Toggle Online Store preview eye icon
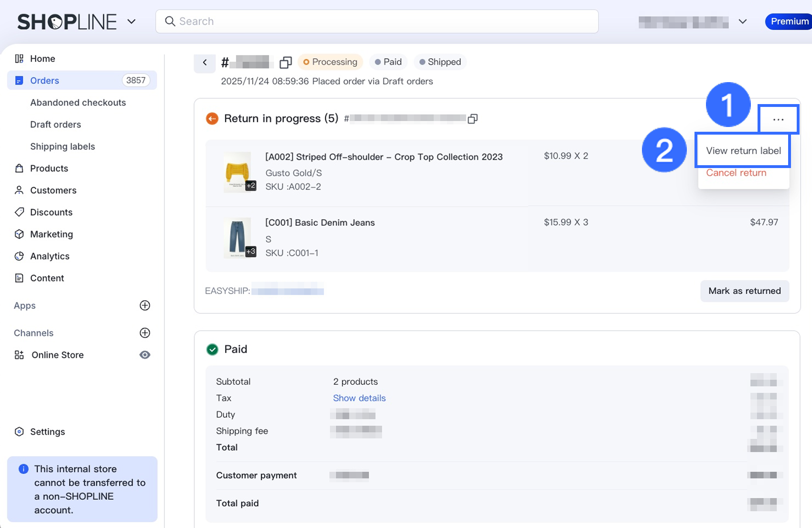 point(145,355)
